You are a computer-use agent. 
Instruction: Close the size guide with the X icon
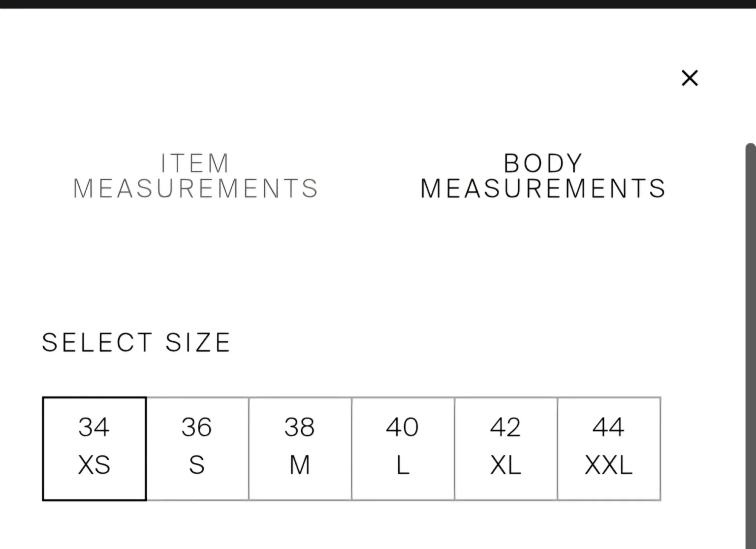(x=690, y=78)
